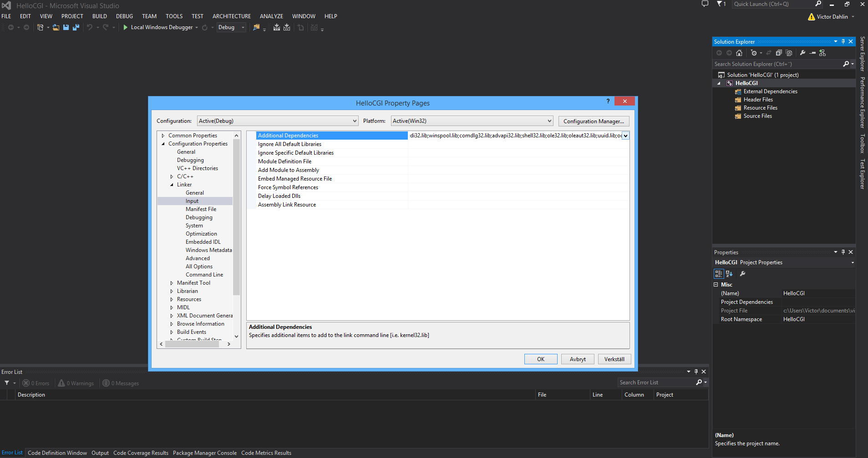The height and width of the screenshot is (458, 868).
Task: Click Pending Changes Filter clock icon
Action: coord(754,53)
